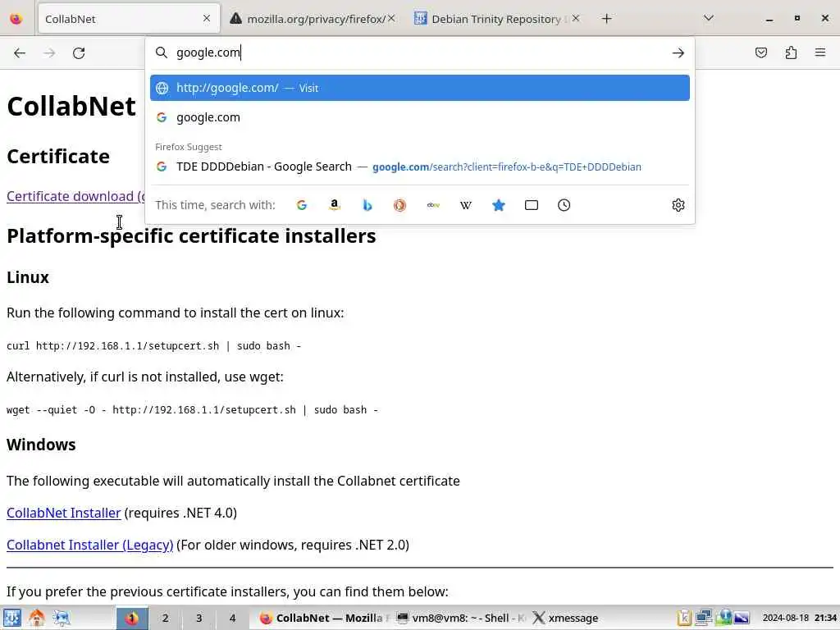
Task: Open the TDE menu in taskbar
Action: coord(11,619)
